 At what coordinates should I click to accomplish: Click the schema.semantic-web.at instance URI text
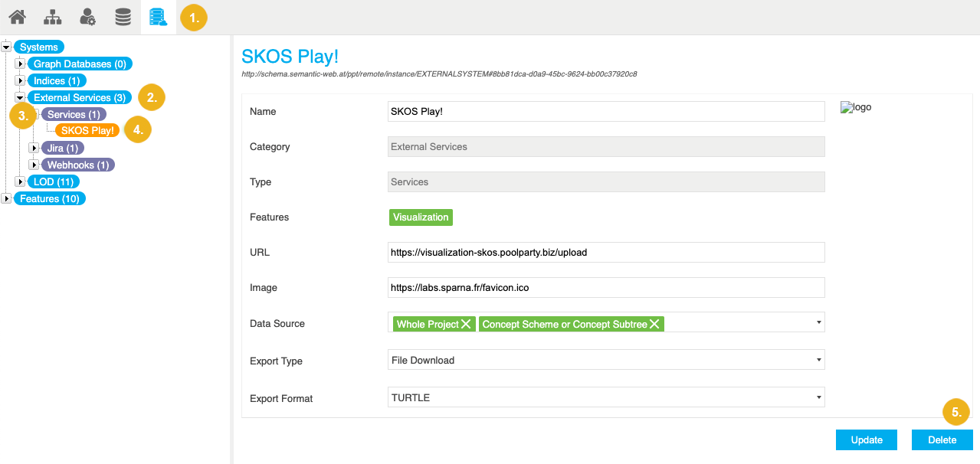point(439,74)
